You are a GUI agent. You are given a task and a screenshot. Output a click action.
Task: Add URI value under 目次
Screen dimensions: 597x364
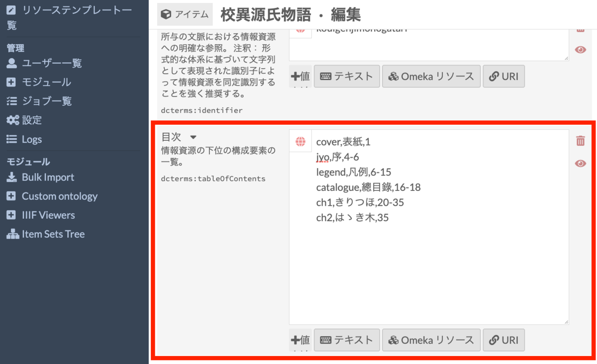[x=503, y=340]
